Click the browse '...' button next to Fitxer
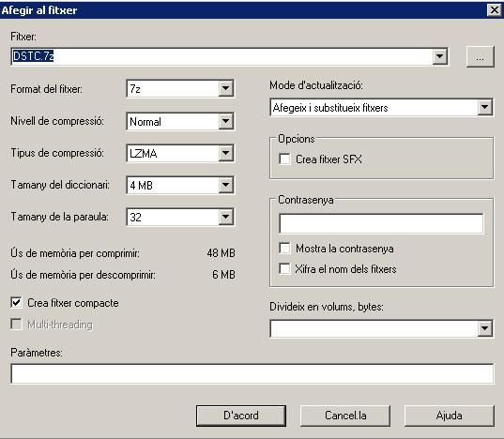The image size is (504, 439). pos(480,57)
